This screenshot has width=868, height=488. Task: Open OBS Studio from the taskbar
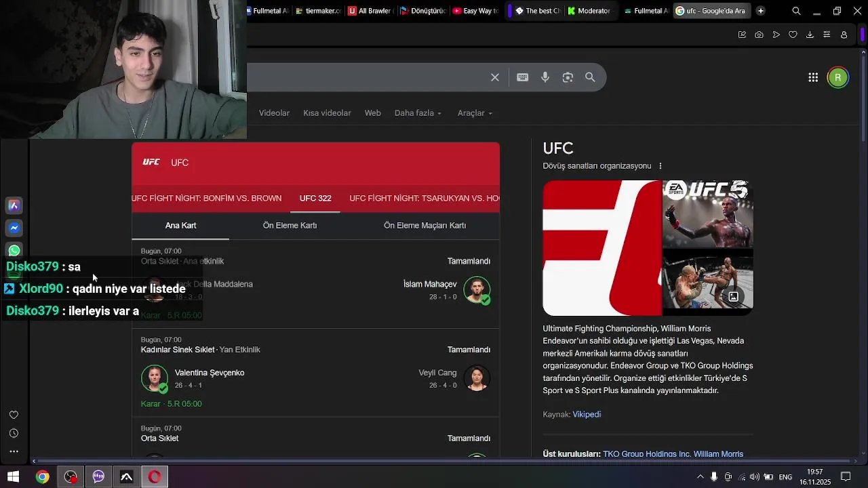[x=71, y=477]
